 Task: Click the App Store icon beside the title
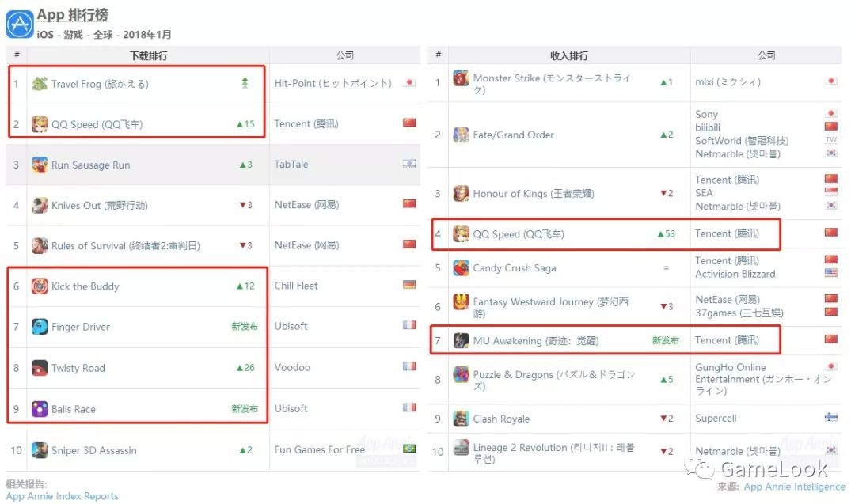[x=19, y=24]
